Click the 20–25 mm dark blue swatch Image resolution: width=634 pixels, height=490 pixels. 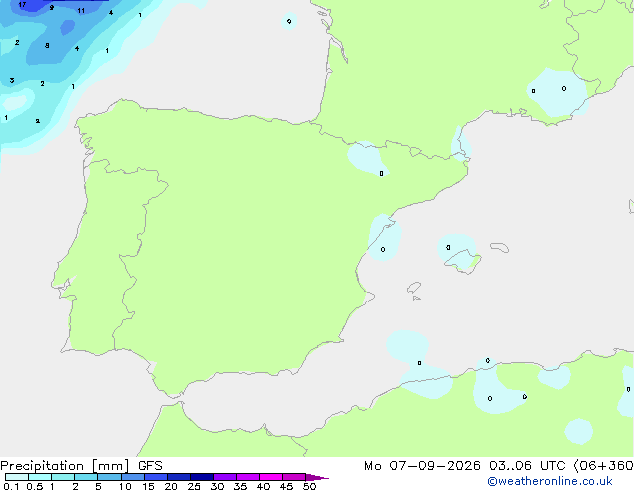179,477
